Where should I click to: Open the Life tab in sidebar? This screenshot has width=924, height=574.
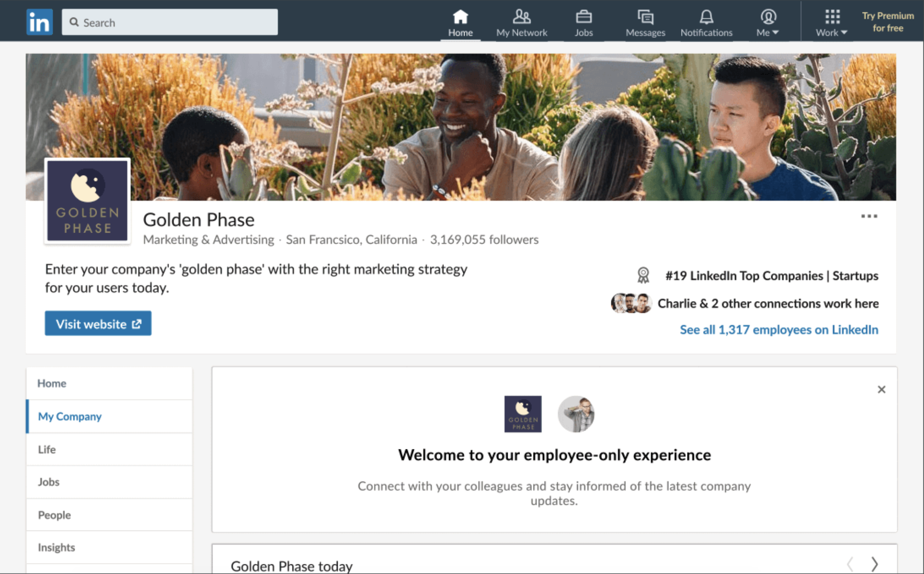point(109,449)
